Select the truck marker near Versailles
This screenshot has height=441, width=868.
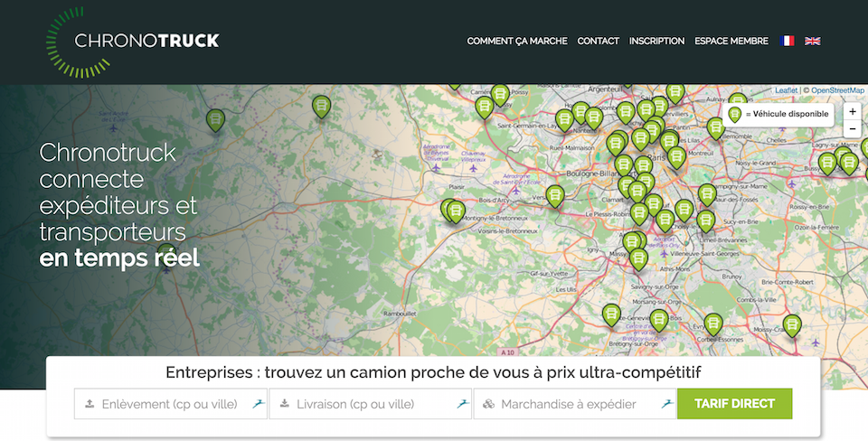coord(555,195)
